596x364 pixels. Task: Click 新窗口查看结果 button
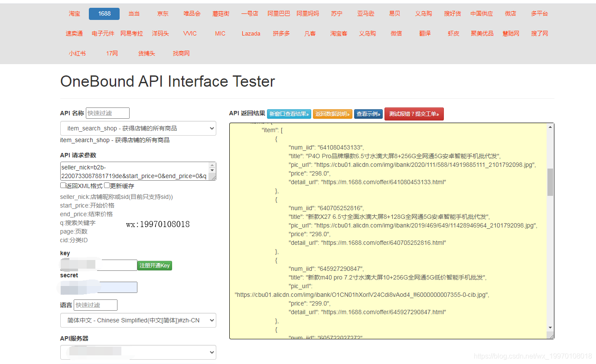(289, 114)
